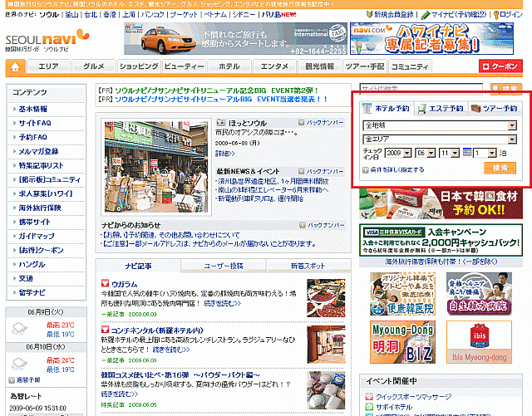Open the サイトFAQ sidebar link
Image resolution: width=532 pixels, height=416 pixels.
click(x=35, y=123)
